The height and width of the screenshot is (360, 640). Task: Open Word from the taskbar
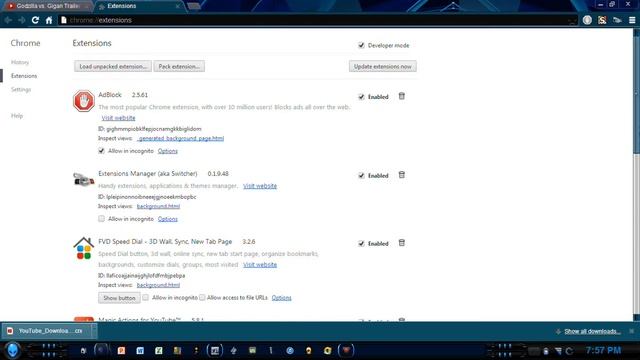[140, 350]
